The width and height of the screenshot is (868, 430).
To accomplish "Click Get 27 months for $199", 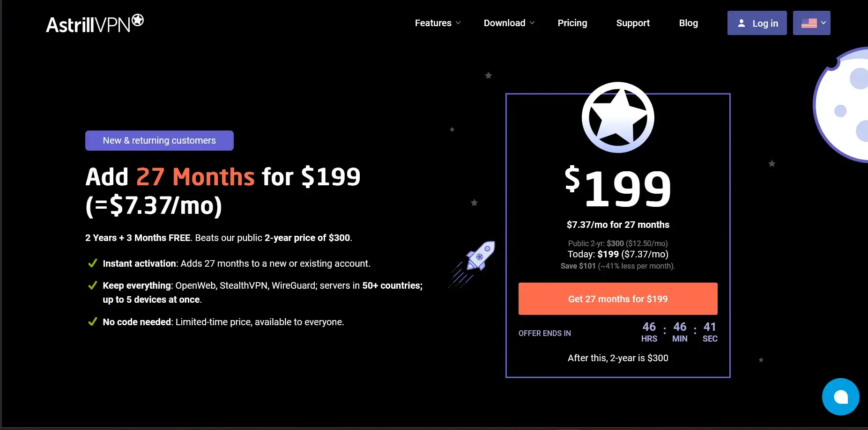I will point(617,299).
